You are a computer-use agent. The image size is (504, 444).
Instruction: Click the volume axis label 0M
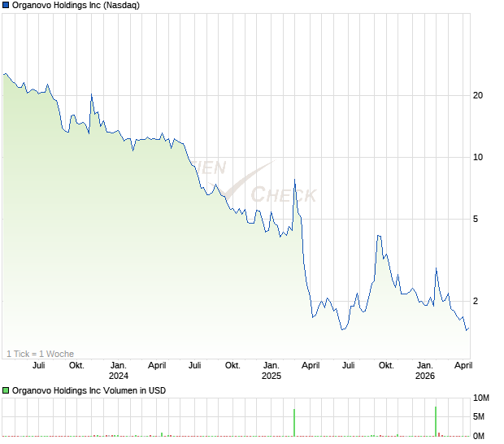tap(479, 436)
